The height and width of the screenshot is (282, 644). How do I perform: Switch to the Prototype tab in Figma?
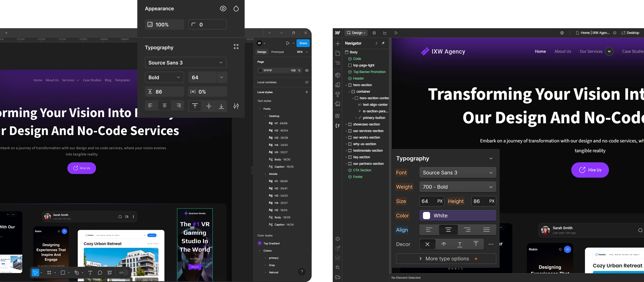click(x=278, y=52)
